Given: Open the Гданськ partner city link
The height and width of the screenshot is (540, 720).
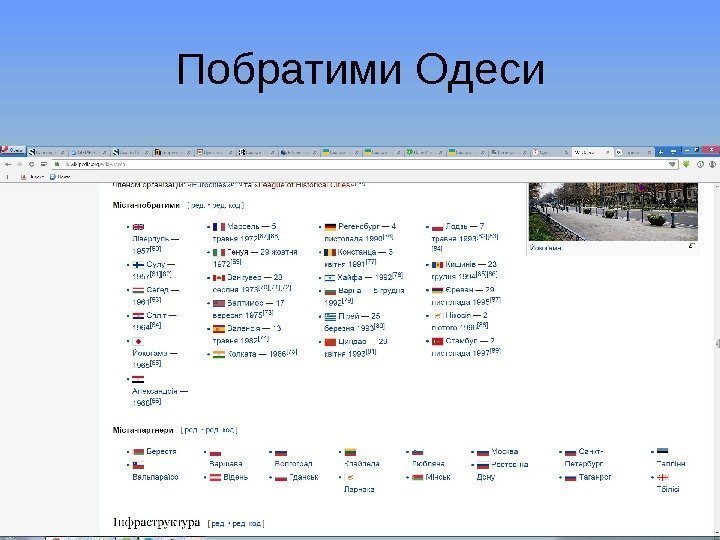Looking at the screenshot, I should click(x=304, y=477).
